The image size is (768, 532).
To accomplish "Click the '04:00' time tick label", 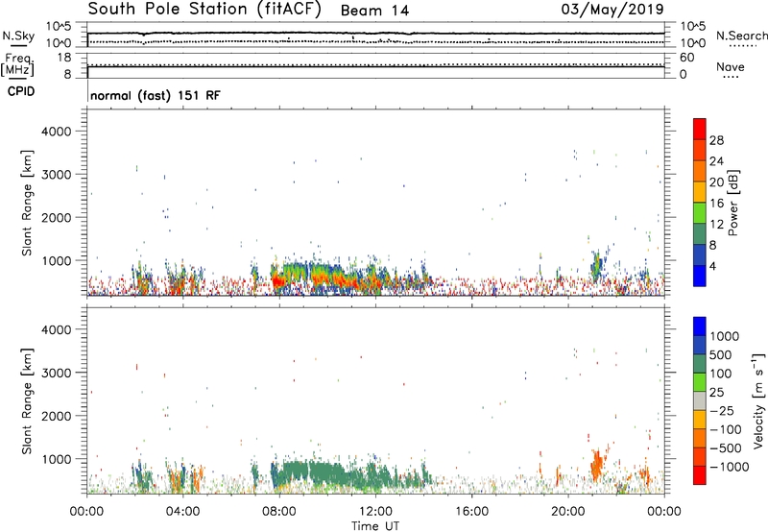I will tap(182, 512).
